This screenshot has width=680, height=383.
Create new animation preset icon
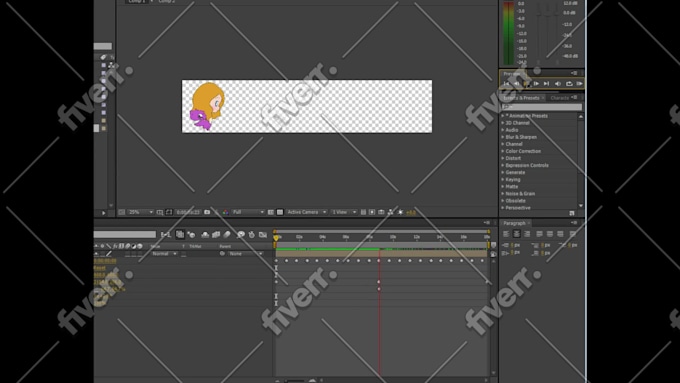[x=572, y=213]
